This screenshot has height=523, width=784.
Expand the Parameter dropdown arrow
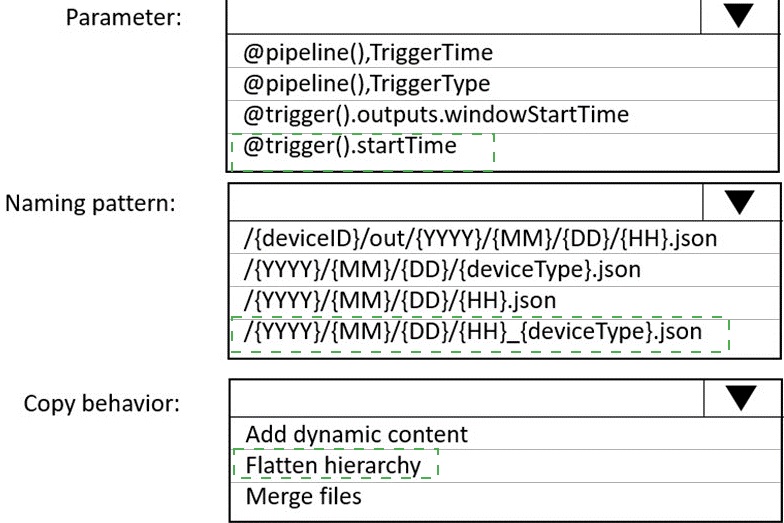pos(740,16)
